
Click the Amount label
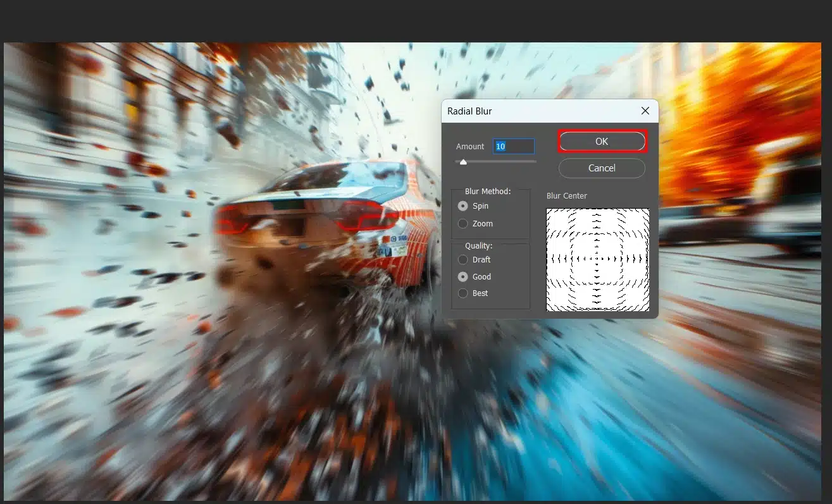[x=470, y=147]
